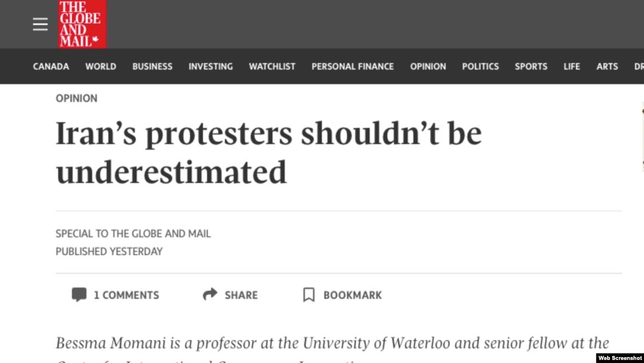Open the Investing section

point(210,67)
